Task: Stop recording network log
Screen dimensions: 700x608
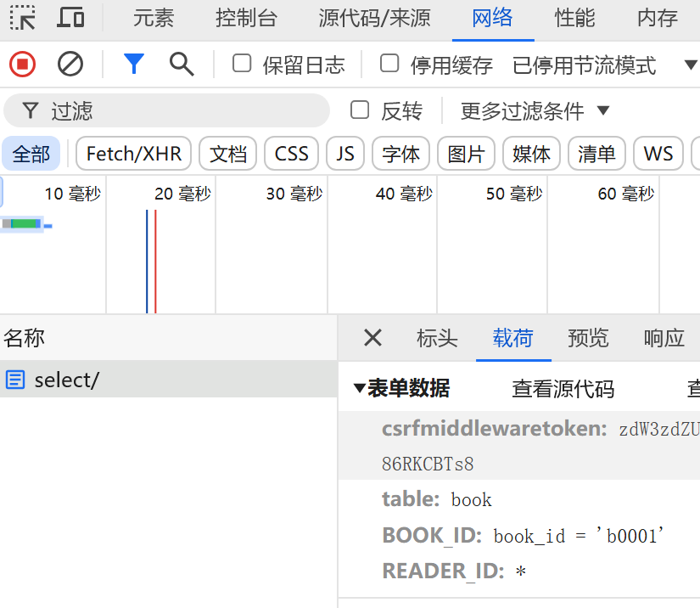Action: tap(23, 64)
